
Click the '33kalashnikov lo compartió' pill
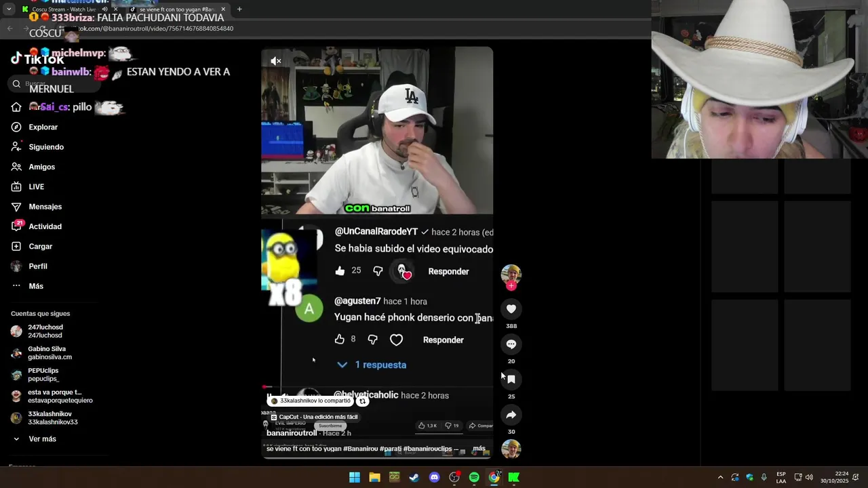pos(311,401)
